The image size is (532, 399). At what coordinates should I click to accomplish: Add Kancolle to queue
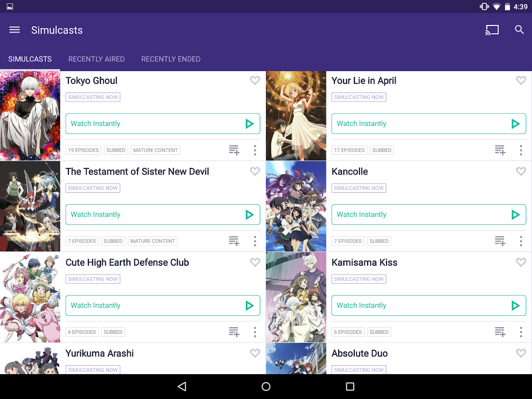[500, 241]
